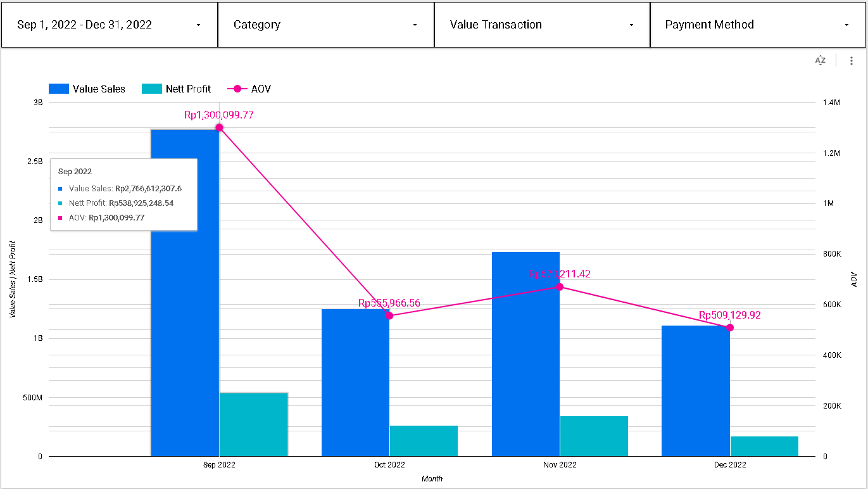Click the sort A-Z chart icon
Image resolution: width=868 pixels, height=489 pixels.
point(820,61)
